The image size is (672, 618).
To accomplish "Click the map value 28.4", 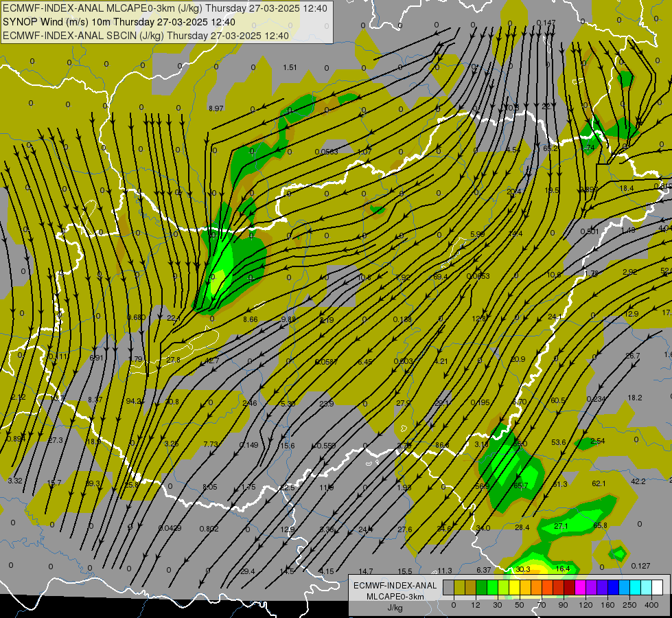I will [522, 527].
